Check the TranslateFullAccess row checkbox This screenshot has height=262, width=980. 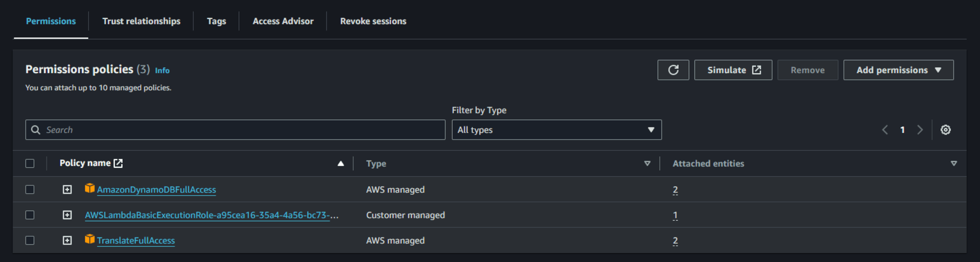coord(30,240)
